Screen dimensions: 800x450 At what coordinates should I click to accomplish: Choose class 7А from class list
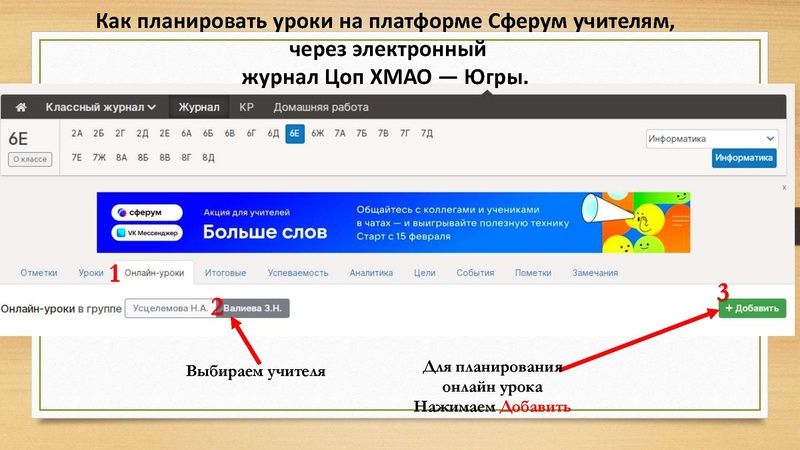coord(340,133)
